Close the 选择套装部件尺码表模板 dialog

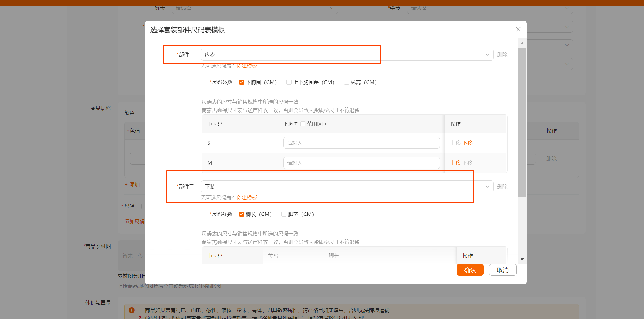click(518, 29)
